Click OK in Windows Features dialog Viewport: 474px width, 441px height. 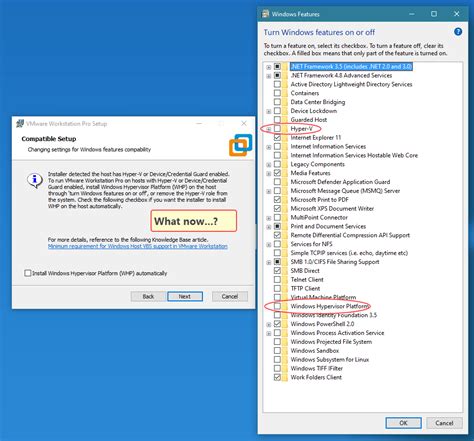pyautogui.click(x=404, y=423)
